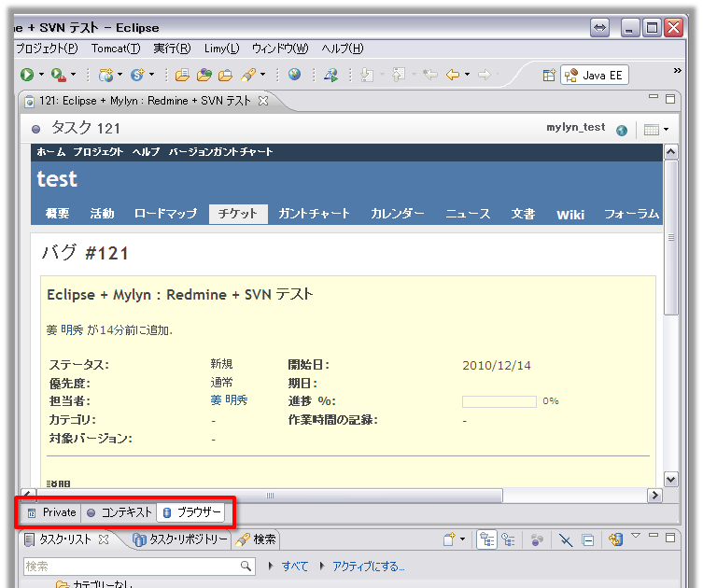Screen dimensions: 703x588
Task: Open the ヘルプ(H) menu
Action: (x=343, y=48)
